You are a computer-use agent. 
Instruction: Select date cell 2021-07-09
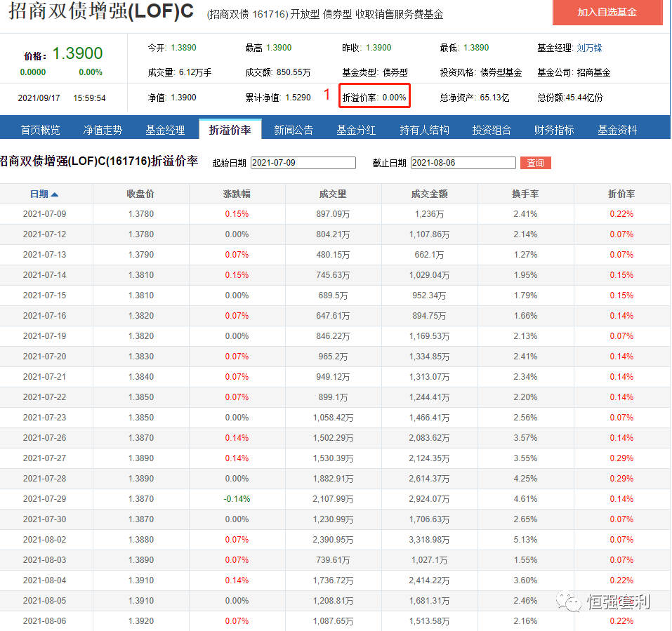(44, 214)
